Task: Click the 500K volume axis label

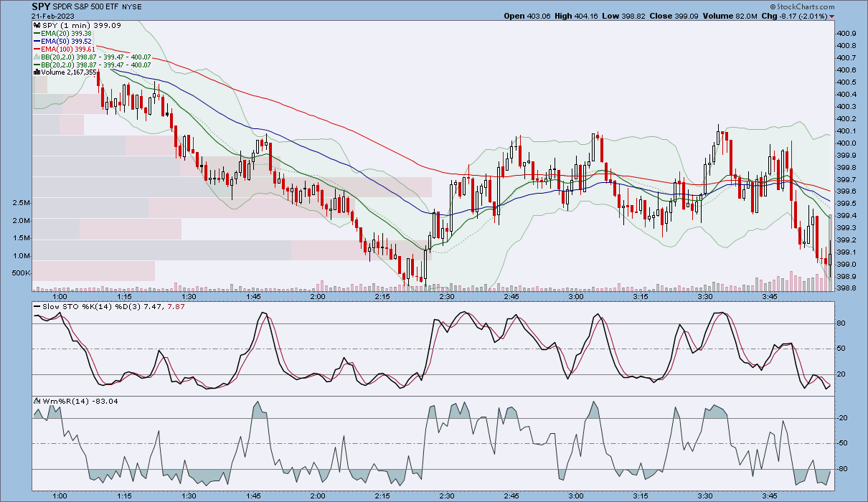Action: [x=22, y=273]
